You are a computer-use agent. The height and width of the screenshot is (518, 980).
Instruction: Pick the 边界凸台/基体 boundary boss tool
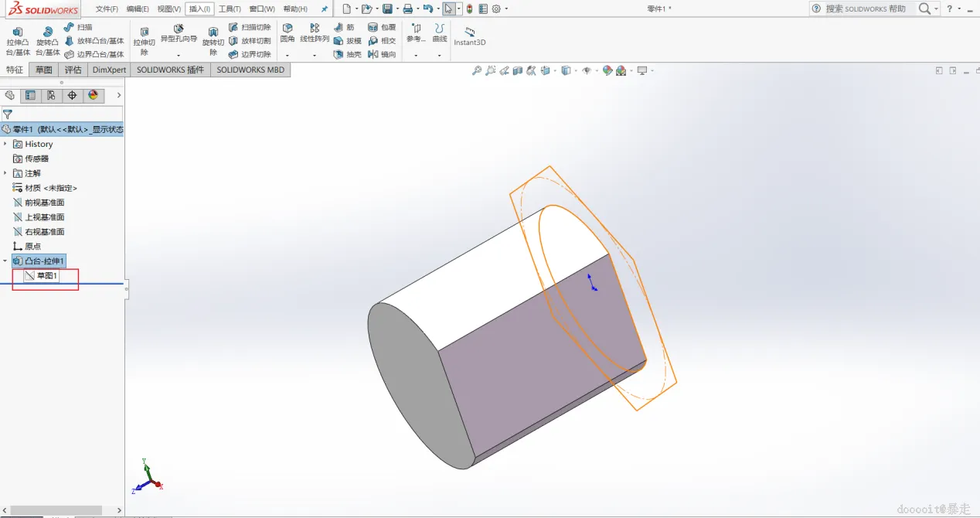(94, 54)
